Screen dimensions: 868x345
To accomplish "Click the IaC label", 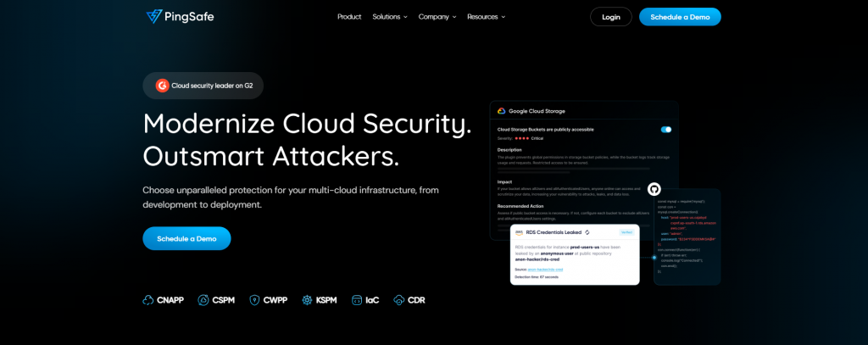I will [373, 300].
